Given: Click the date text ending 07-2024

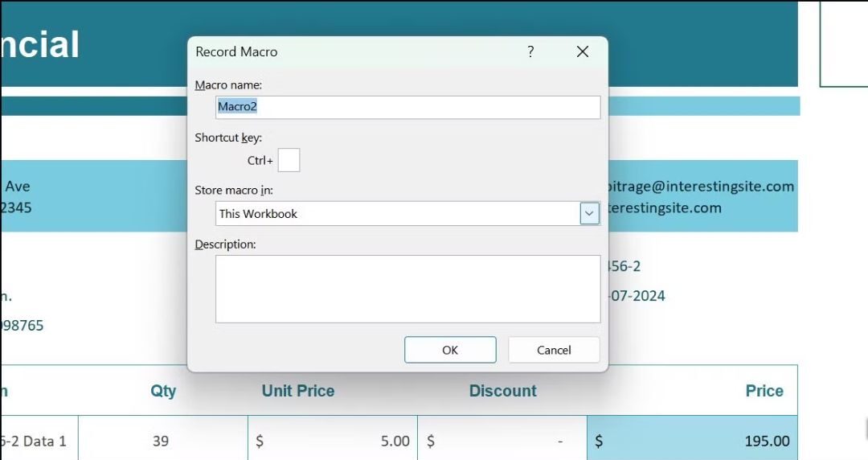Looking at the screenshot, I should (x=637, y=296).
